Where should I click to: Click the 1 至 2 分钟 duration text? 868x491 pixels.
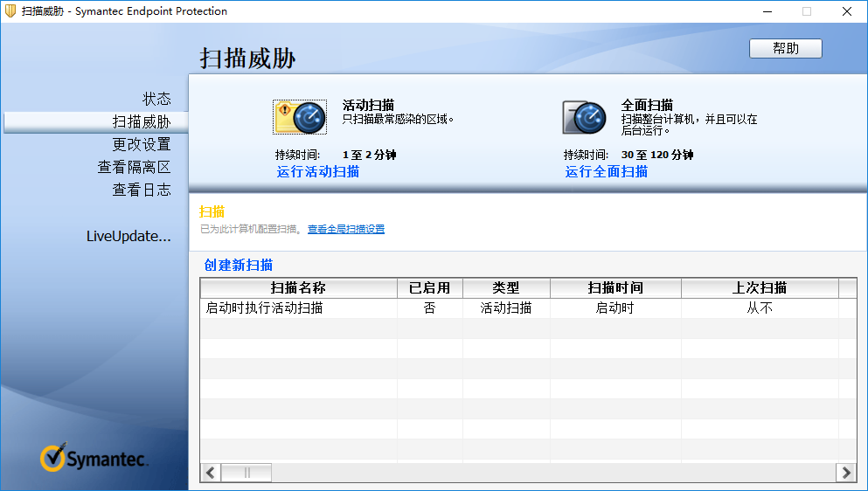click(x=369, y=155)
